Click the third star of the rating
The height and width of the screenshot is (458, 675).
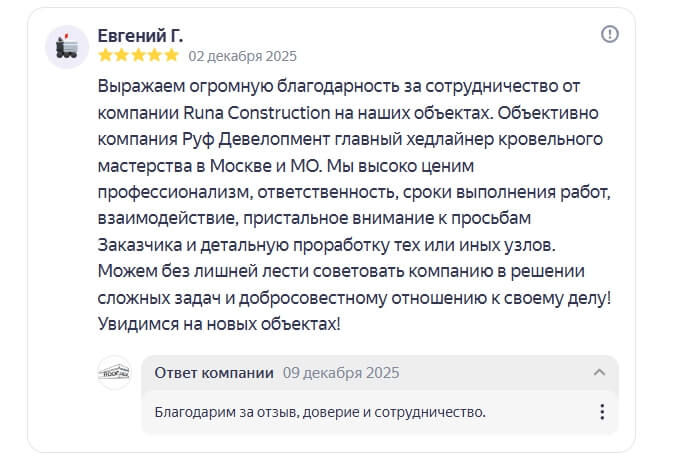click(139, 56)
